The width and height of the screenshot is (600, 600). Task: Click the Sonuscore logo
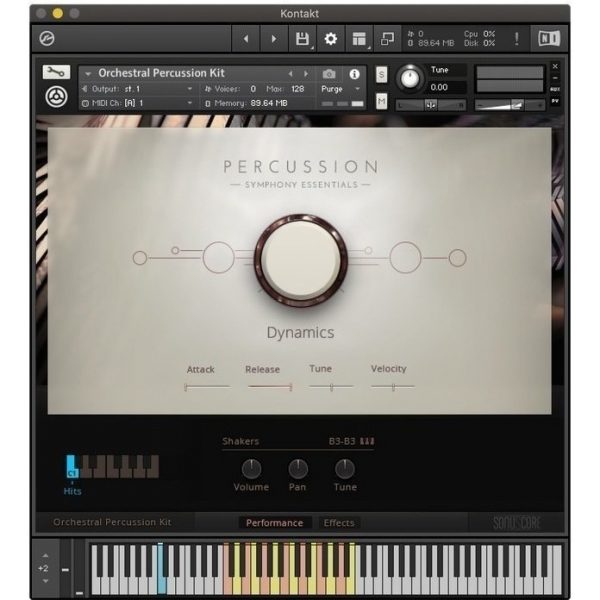[517, 522]
